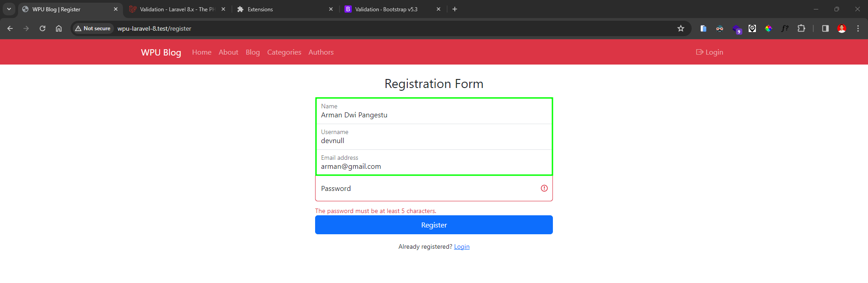868x283 pixels.
Task: Click the browser back arrow
Action: pyautogui.click(x=10, y=28)
